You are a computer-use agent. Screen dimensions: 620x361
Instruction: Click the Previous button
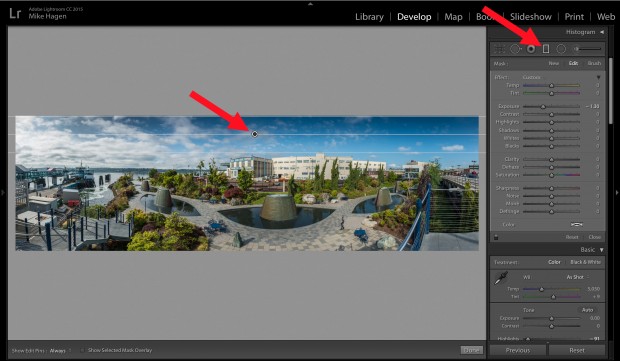(518, 350)
